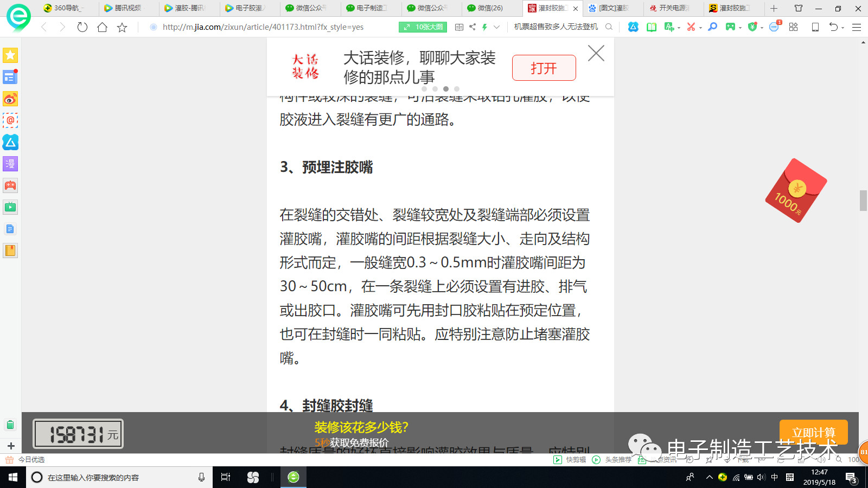The height and width of the screenshot is (488, 868).
Task: Open the green game controller extension
Action: (730, 27)
